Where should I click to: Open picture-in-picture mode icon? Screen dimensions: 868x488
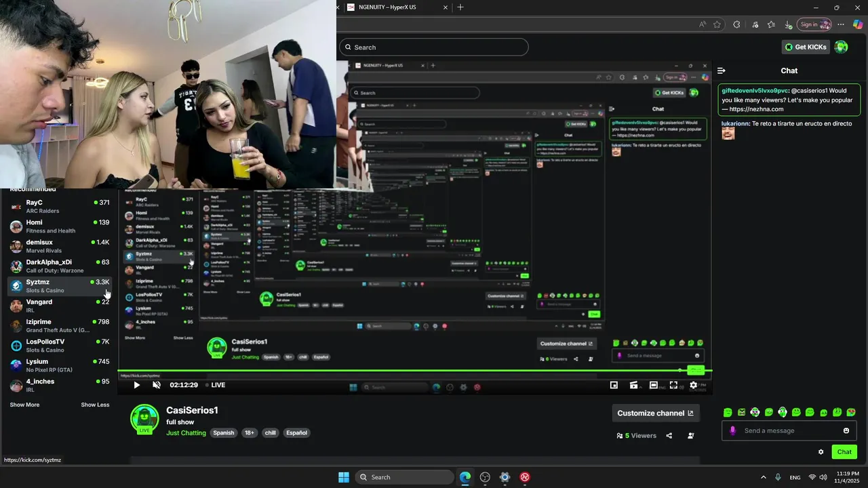click(614, 385)
